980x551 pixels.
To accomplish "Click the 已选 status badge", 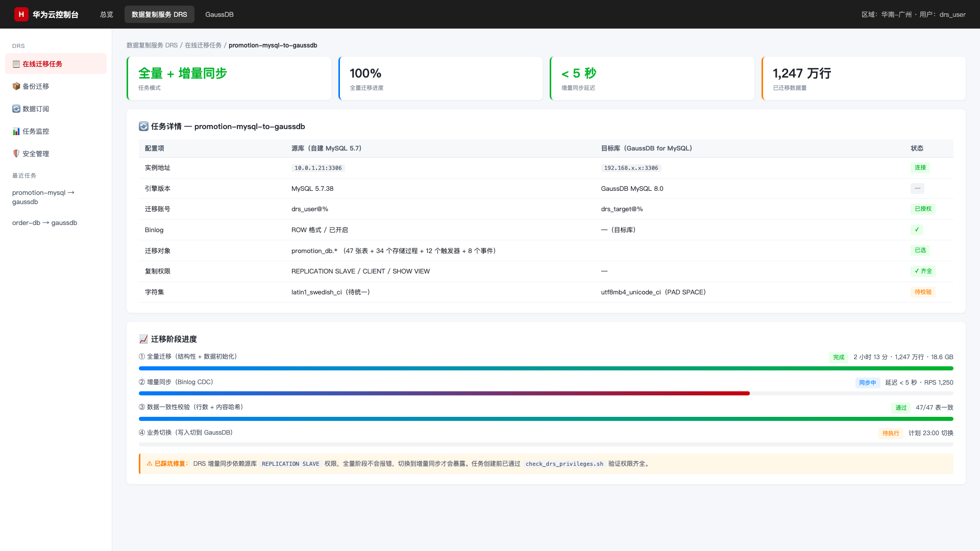I will click(x=920, y=251).
